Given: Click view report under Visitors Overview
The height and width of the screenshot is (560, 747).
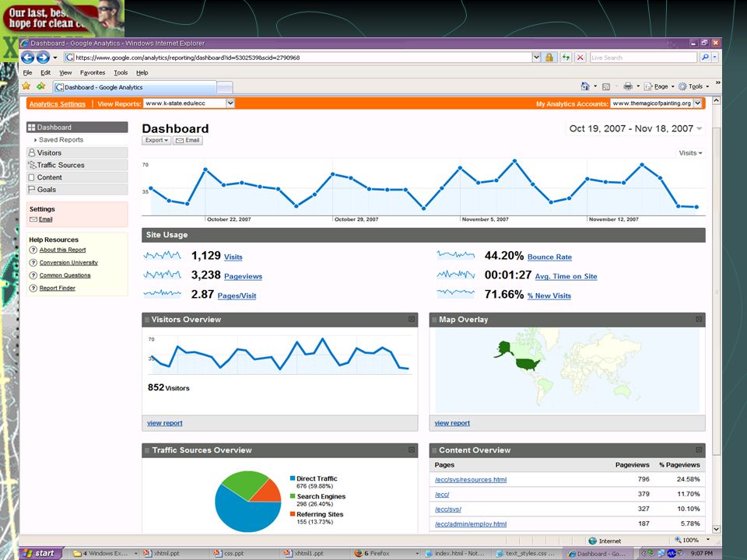Looking at the screenshot, I should click(x=165, y=423).
